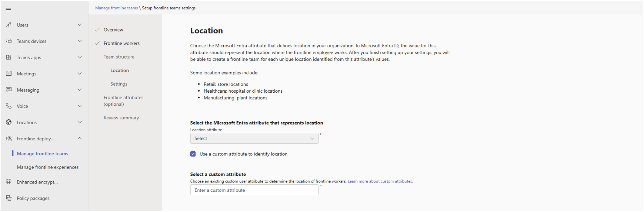This screenshot has width=644, height=212.
Task: Click the Policy packages icon
Action: pyautogui.click(x=9, y=198)
